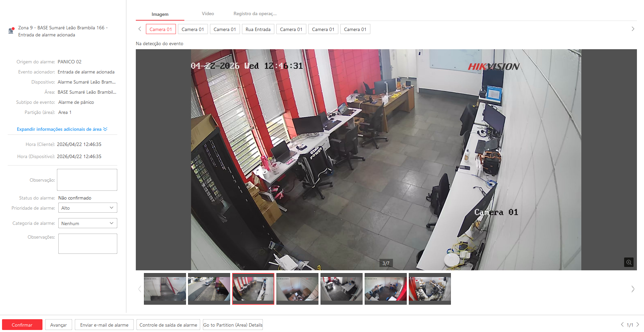Viewport: 644px width, 332px height.
Task: Click the alarm zone siren icon
Action: click(x=11, y=31)
